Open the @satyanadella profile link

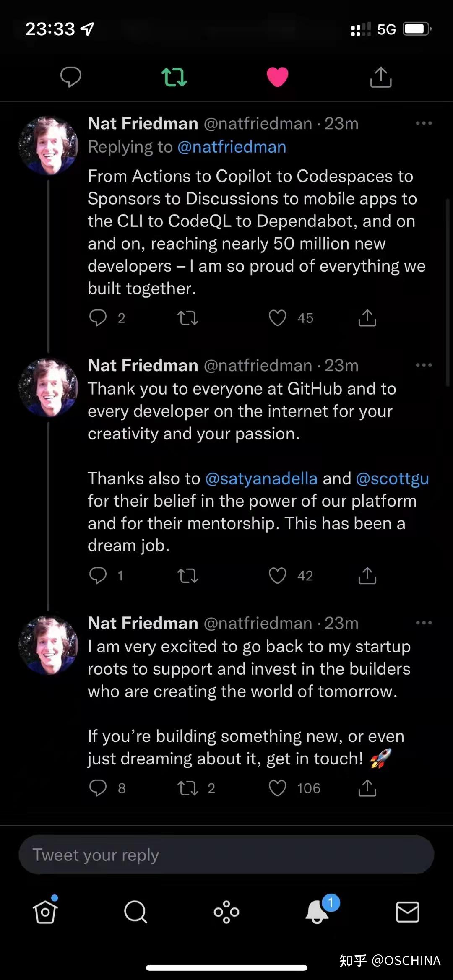tap(260, 478)
